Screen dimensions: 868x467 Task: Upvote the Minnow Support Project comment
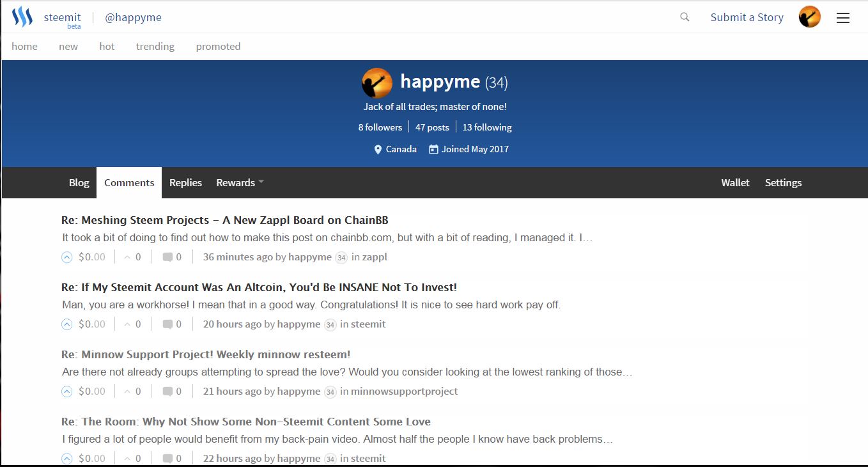point(67,392)
